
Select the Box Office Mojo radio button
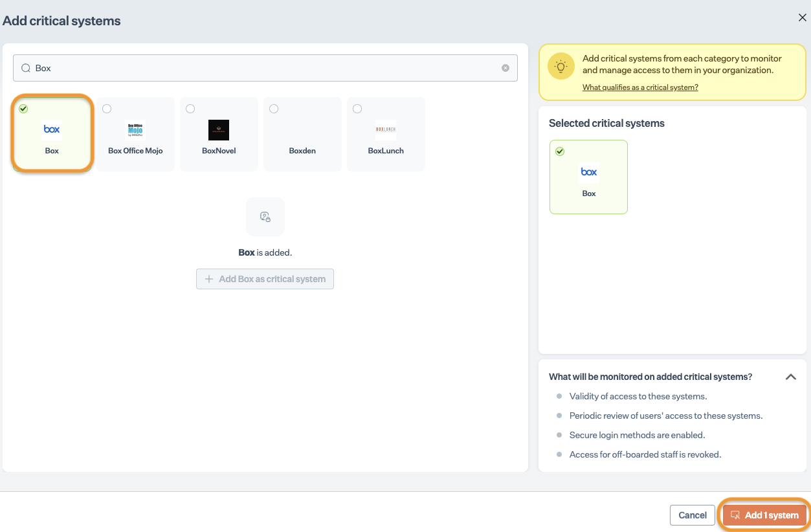tap(107, 109)
